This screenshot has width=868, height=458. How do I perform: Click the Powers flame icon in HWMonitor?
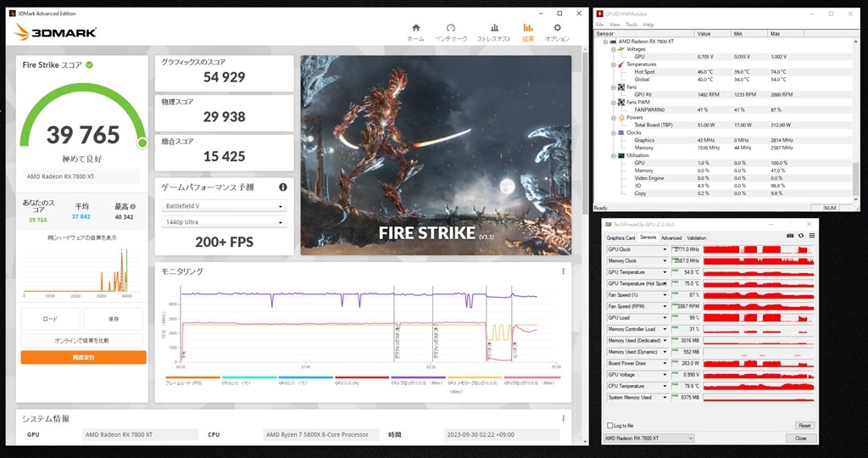click(621, 117)
